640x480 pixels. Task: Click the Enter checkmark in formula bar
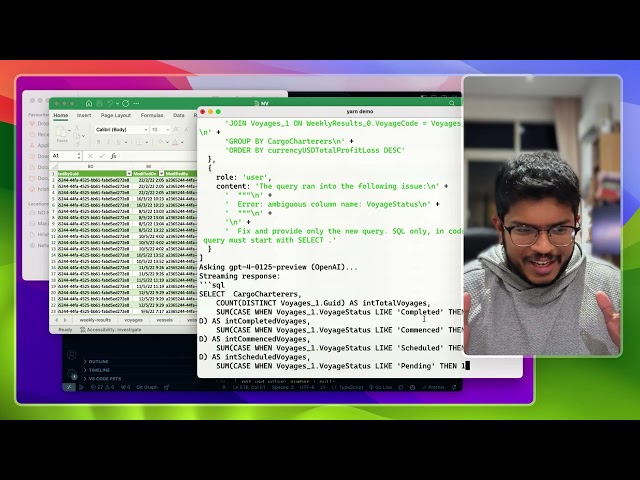(x=102, y=156)
